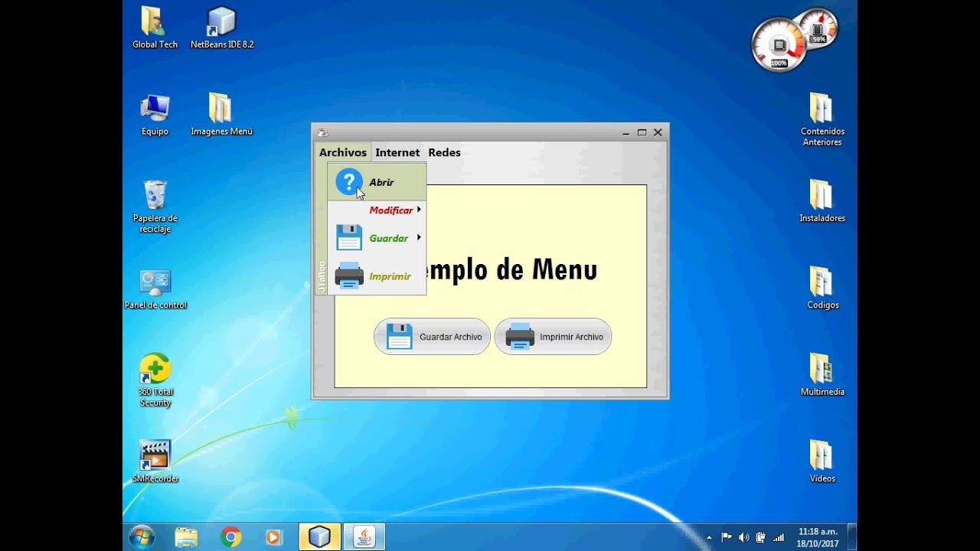The image size is (980, 551).
Task: Select the Videos folder
Action: coord(822,462)
